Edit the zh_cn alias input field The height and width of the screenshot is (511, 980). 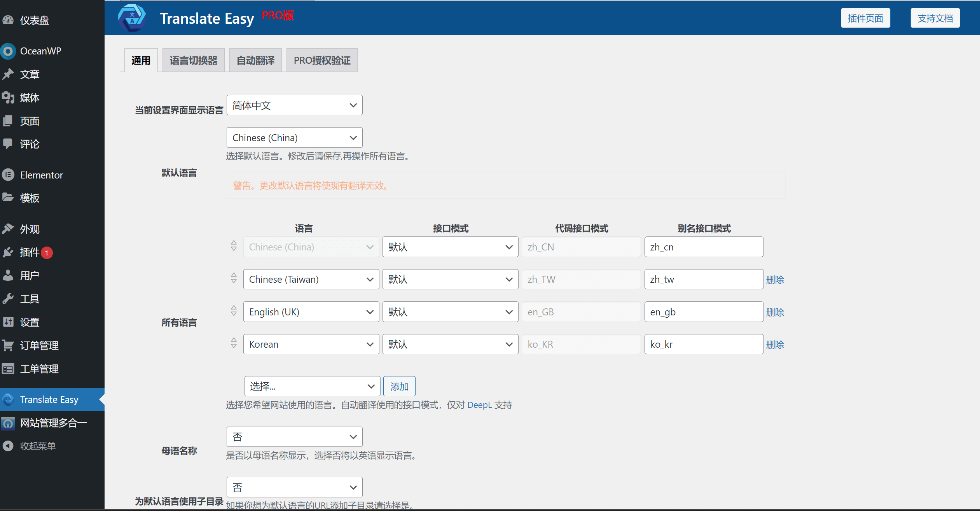(704, 247)
